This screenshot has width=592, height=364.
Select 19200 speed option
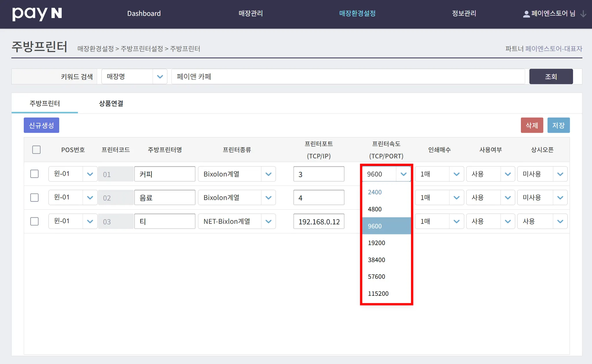click(376, 243)
